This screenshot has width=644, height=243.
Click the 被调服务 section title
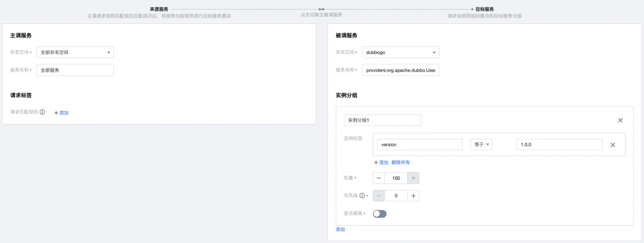tap(346, 36)
